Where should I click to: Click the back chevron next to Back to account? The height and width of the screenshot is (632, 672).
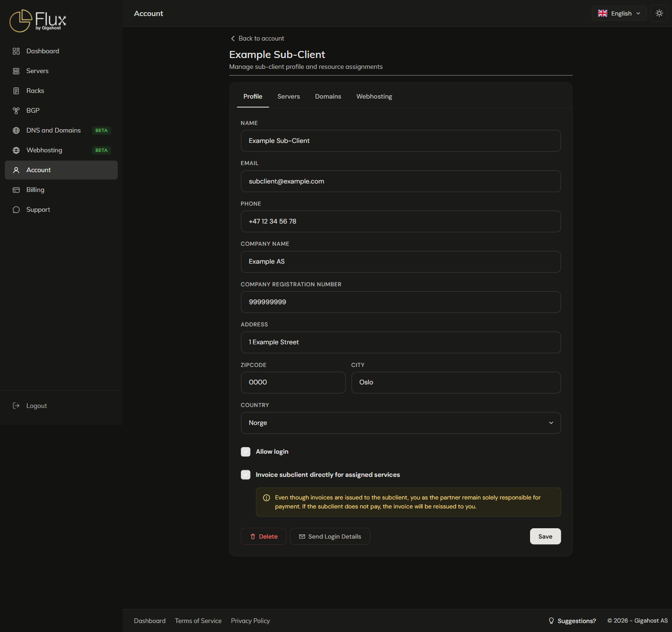232,38
